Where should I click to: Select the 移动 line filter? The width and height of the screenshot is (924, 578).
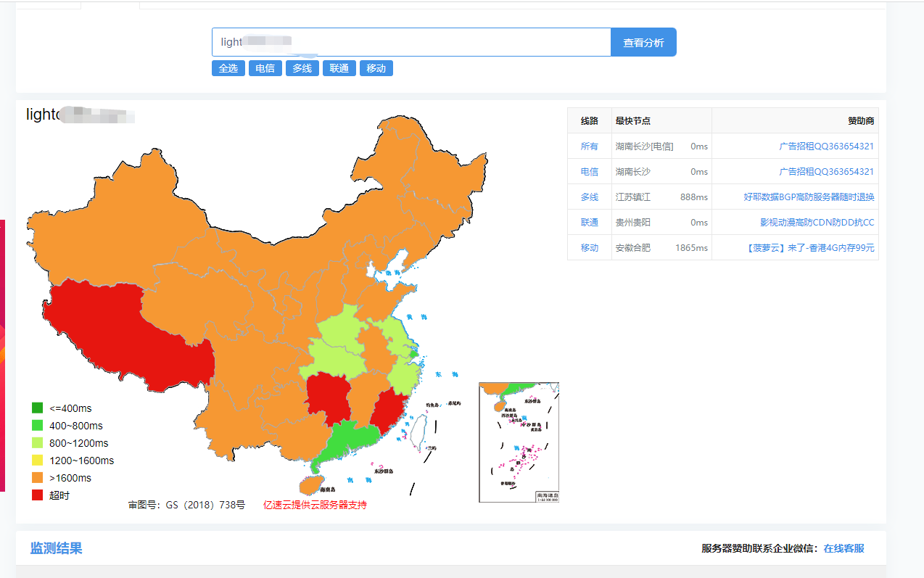coord(376,68)
